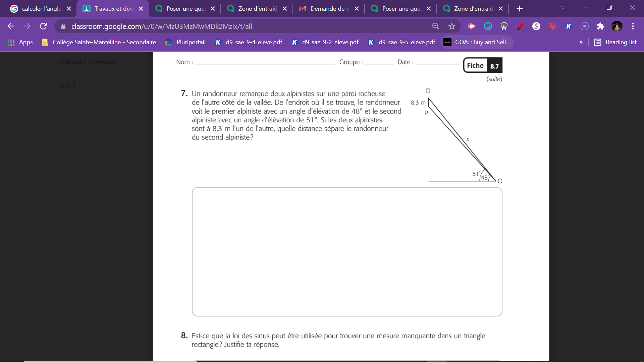This screenshot has width=644, height=362.
Task: Open the Screencastify extension
Action: tap(472, 26)
